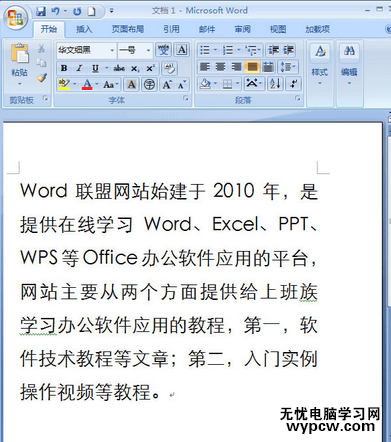Align text right
Screen dimensions: 391x442
tap(236, 67)
